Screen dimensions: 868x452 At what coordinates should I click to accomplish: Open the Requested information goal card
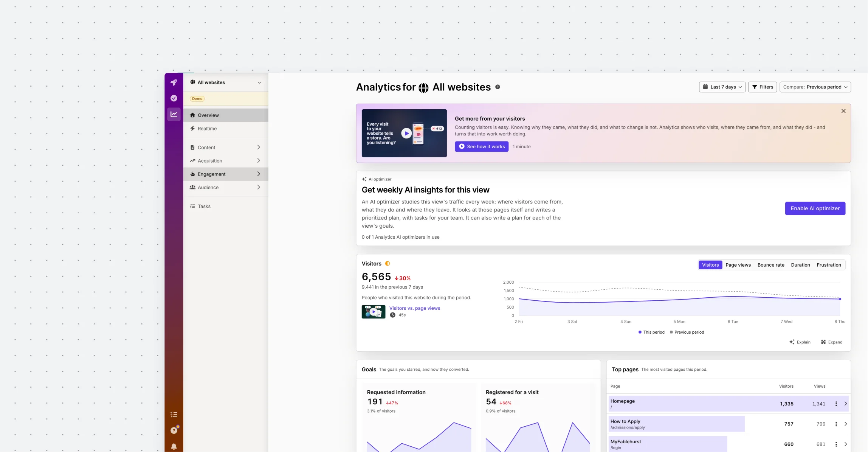pos(419,418)
